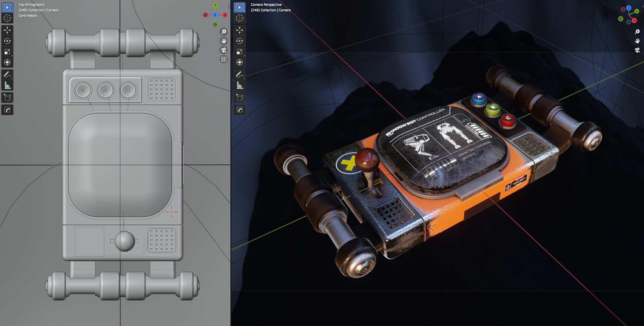Toggle camera view in the Top Orthographic viewport

224,50
